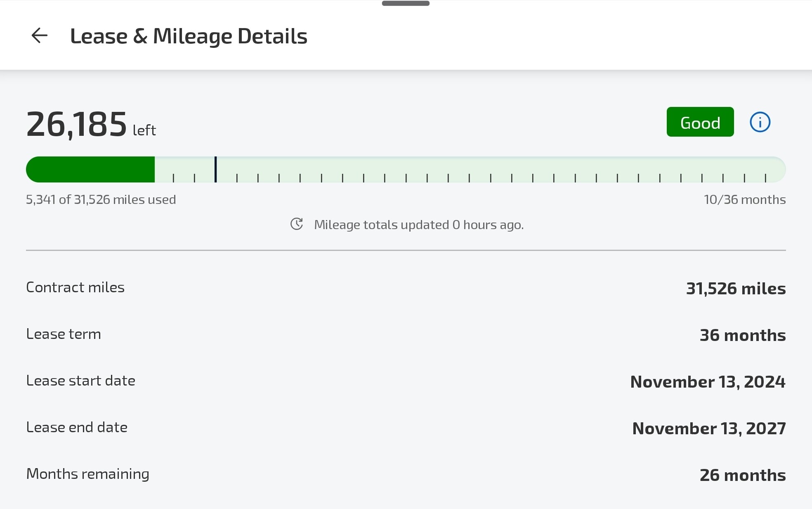The height and width of the screenshot is (509, 812).
Task: Select the Lease term row label
Action: (x=64, y=334)
